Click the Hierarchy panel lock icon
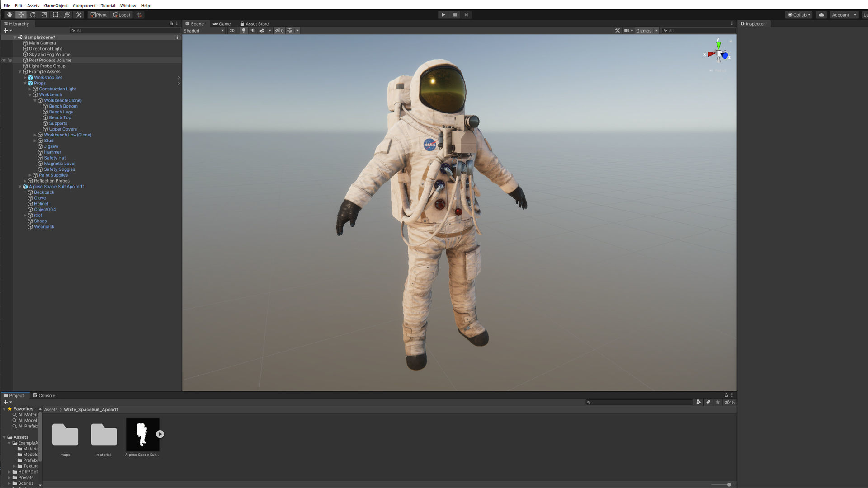 pyautogui.click(x=171, y=23)
